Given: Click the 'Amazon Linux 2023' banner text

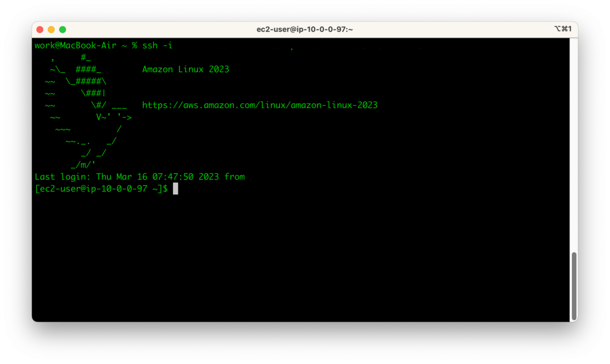Looking at the screenshot, I should click(186, 69).
